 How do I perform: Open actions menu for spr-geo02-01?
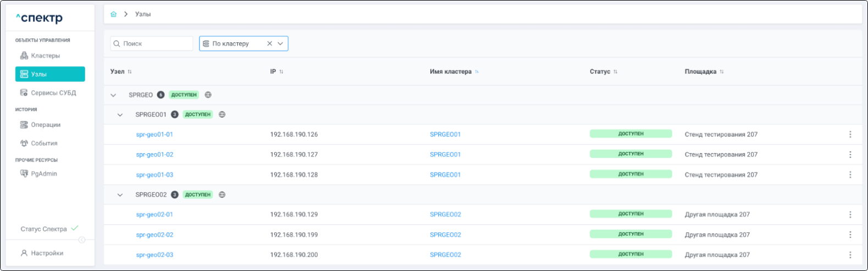[850, 215]
